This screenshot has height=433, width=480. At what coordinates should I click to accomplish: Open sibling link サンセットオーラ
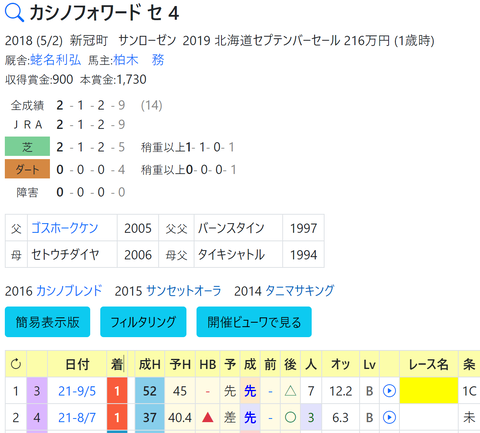pos(184,291)
